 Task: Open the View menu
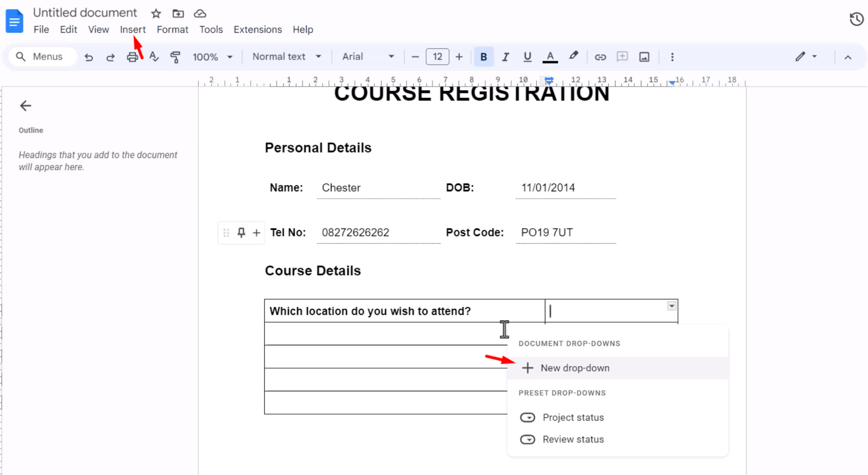coord(98,29)
